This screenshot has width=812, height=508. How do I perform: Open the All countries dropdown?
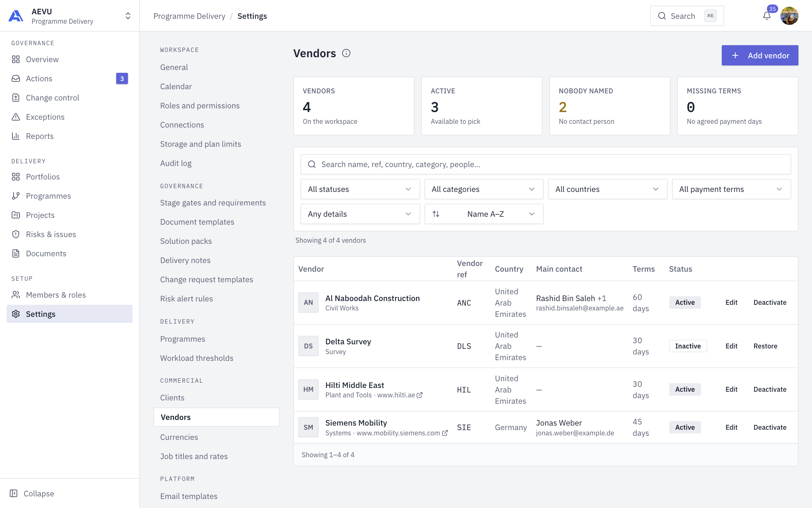click(607, 189)
